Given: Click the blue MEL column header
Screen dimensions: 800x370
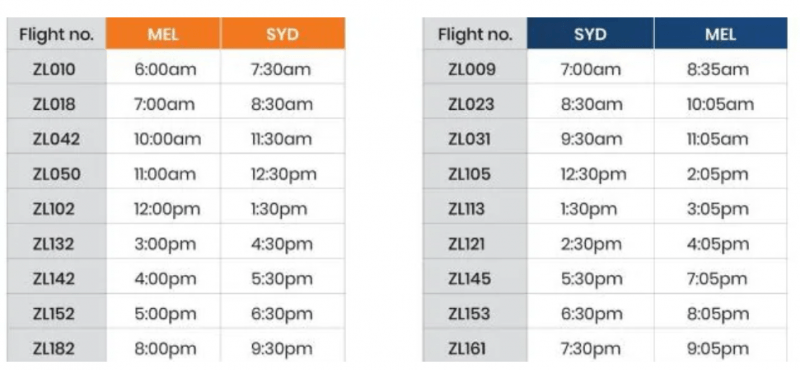Looking at the screenshot, I should 720,34.
